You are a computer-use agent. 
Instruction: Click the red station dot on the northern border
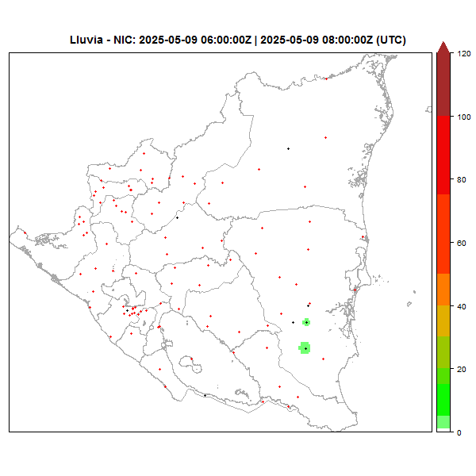tap(326, 79)
